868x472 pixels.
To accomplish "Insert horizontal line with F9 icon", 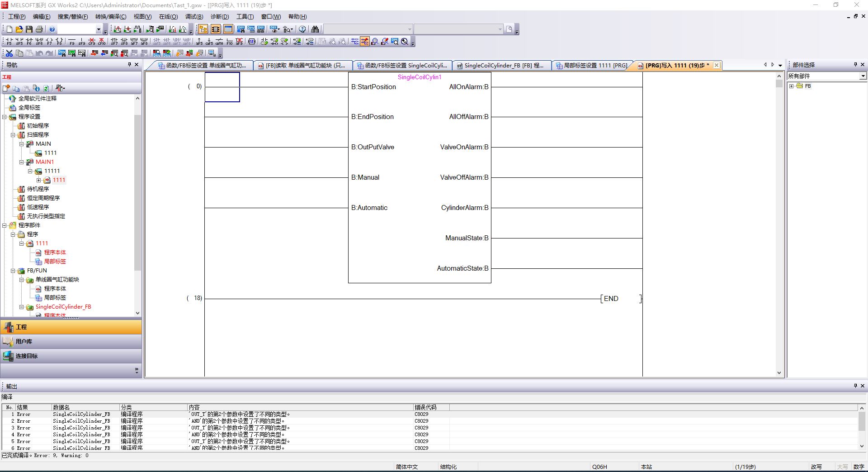I will pos(72,42).
